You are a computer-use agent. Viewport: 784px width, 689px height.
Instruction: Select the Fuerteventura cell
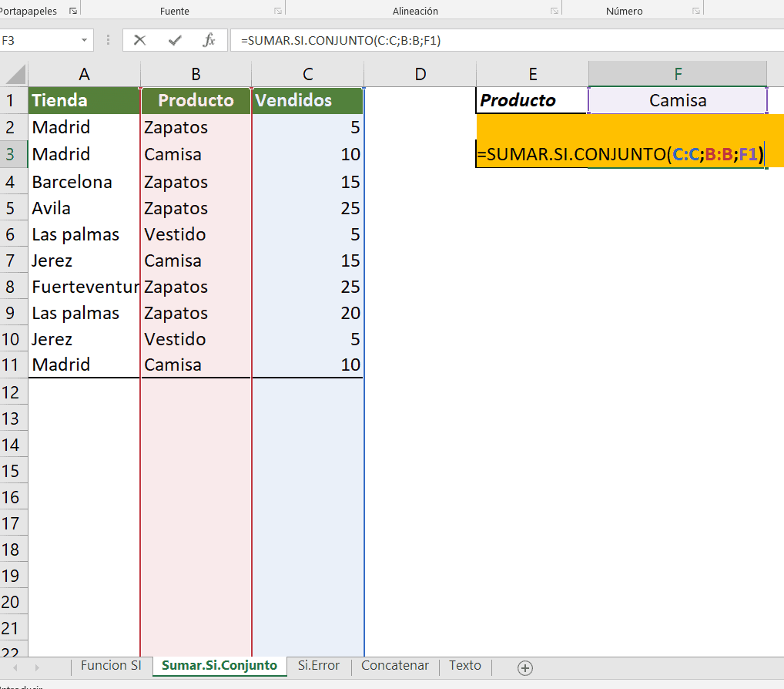click(84, 287)
